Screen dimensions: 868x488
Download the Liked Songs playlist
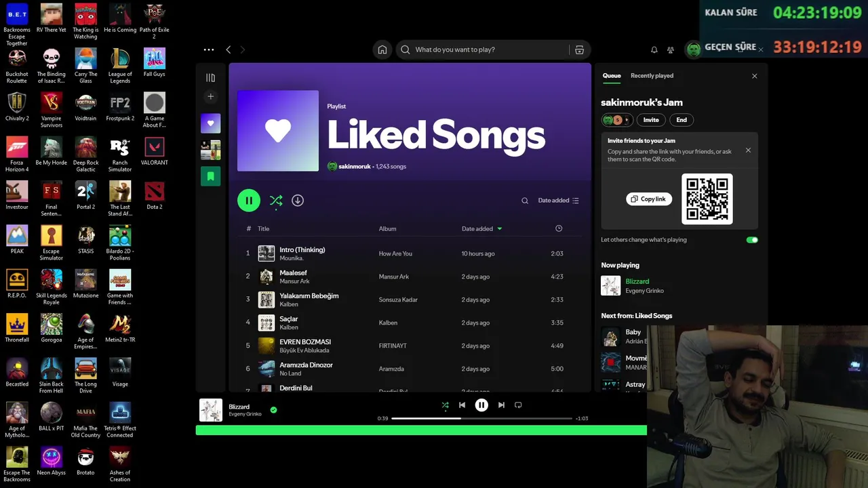pyautogui.click(x=298, y=201)
